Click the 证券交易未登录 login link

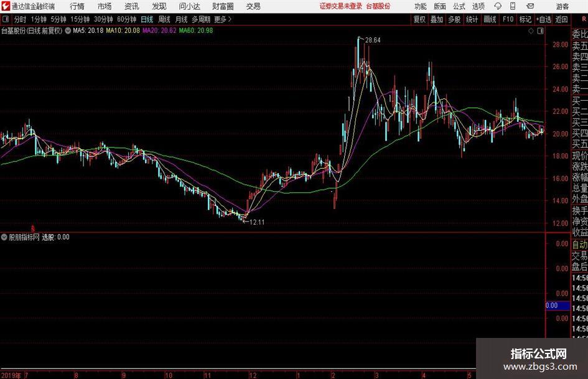point(341,6)
